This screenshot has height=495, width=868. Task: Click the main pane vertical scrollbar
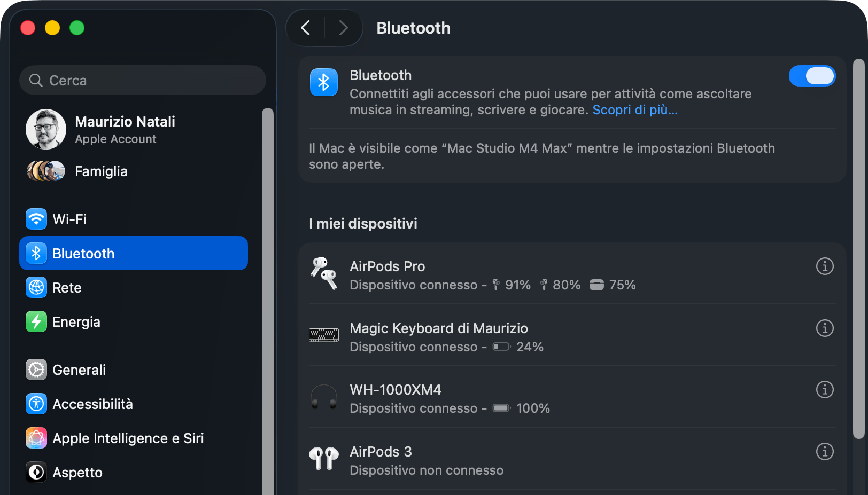click(858, 248)
